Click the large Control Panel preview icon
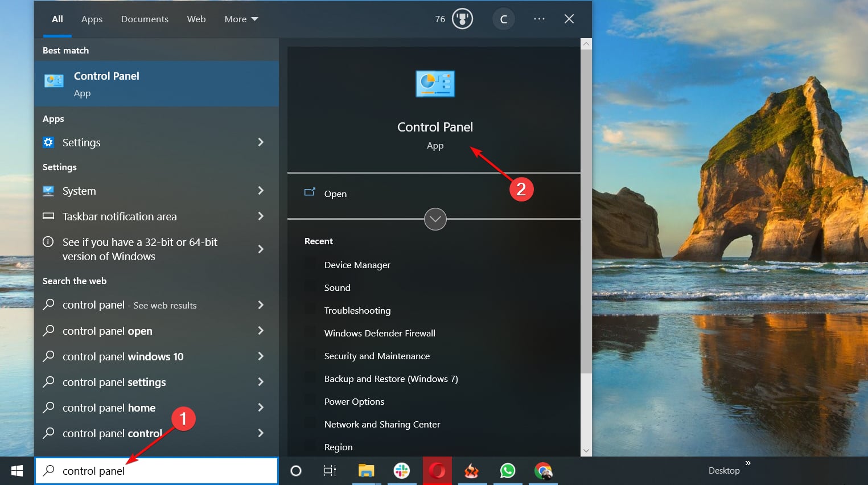The image size is (868, 485). pyautogui.click(x=435, y=84)
